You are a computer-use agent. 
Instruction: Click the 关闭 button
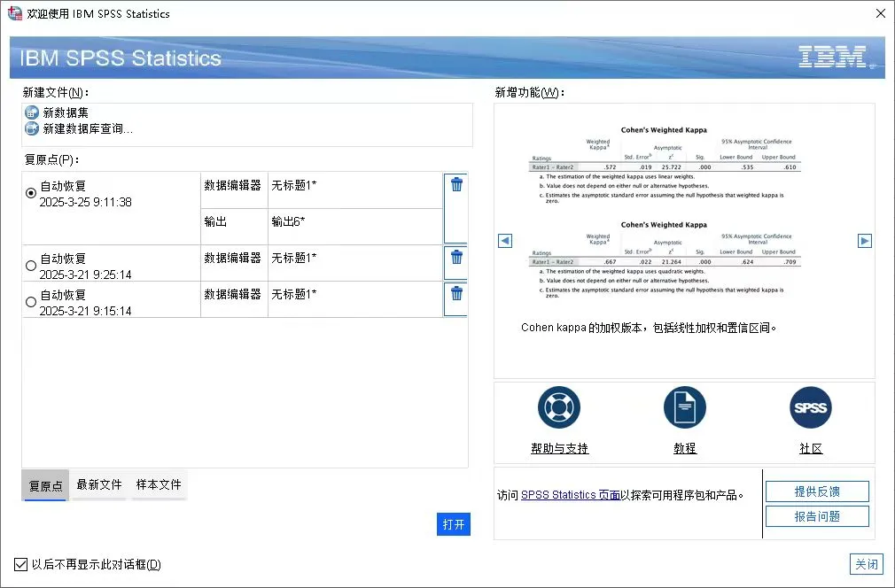coord(867,565)
